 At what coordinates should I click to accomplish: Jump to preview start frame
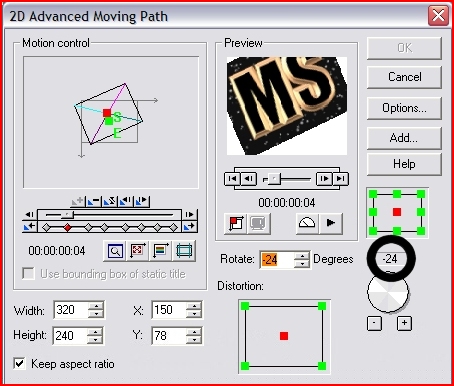tap(232, 179)
